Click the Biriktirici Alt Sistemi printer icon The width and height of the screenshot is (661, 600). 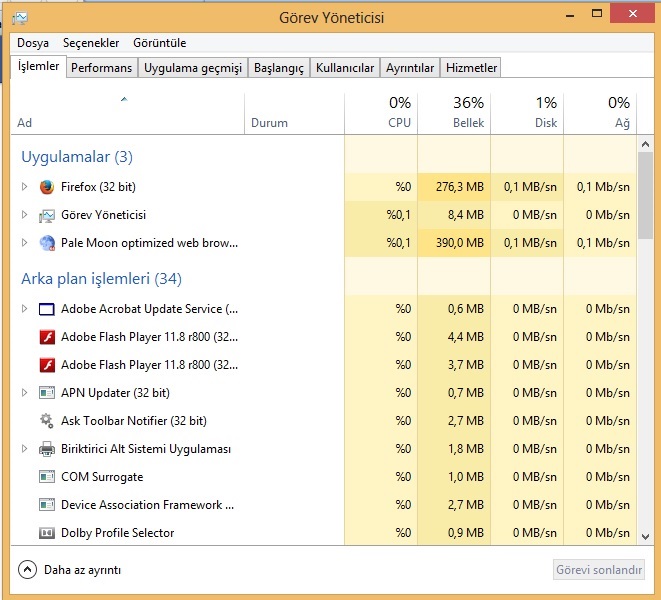[47, 449]
